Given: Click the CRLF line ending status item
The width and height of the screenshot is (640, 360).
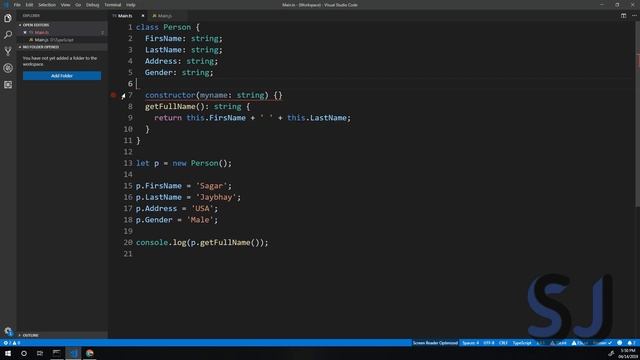Looking at the screenshot, I should pyautogui.click(x=503, y=343).
